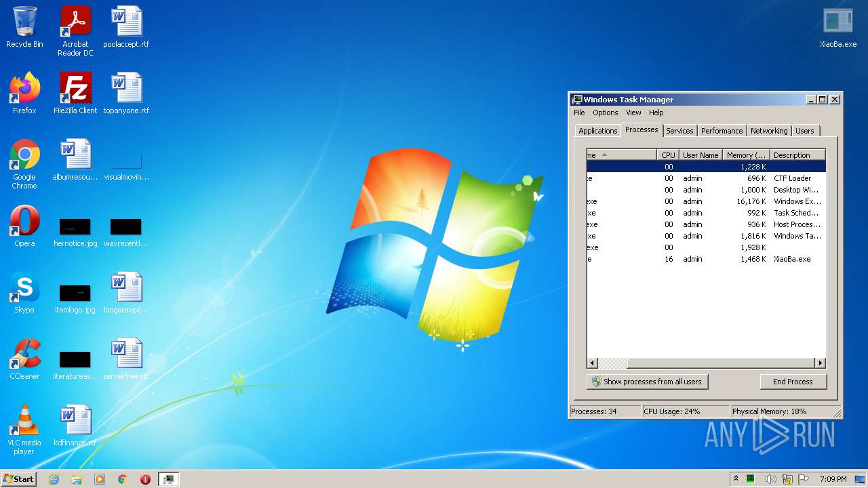Open the Start menu

(18, 479)
